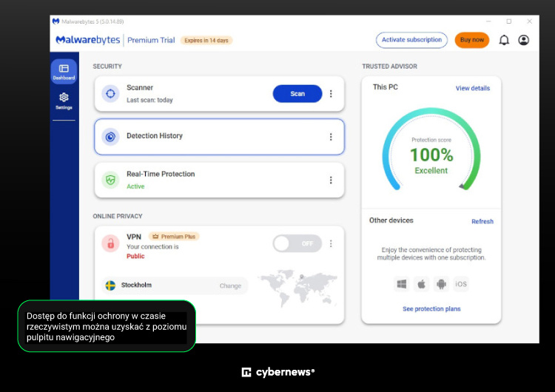This screenshot has width=555, height=392.
Task: Click the orange Buy now button
Action: [x=472, y=40]
